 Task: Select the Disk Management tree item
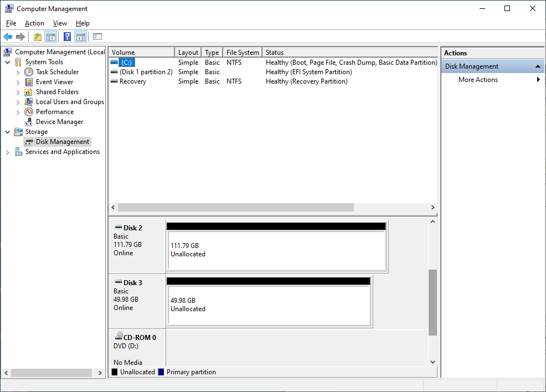63,142
